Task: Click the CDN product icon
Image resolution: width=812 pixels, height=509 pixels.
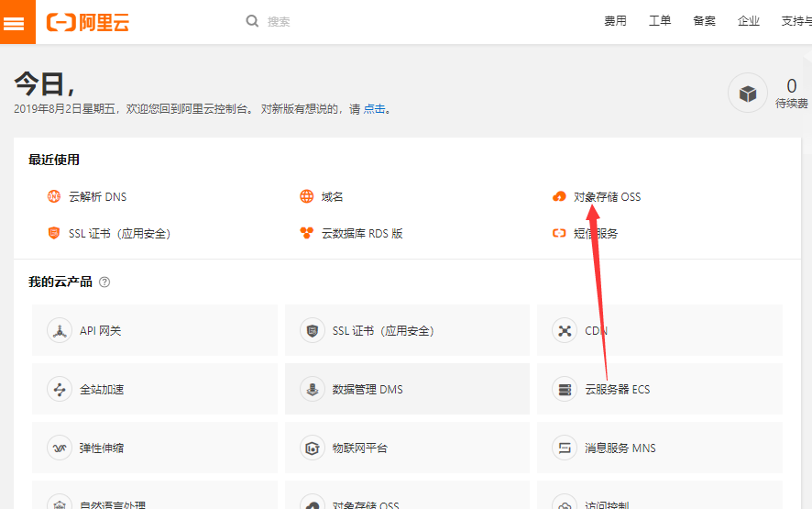Action: [565, 331]
